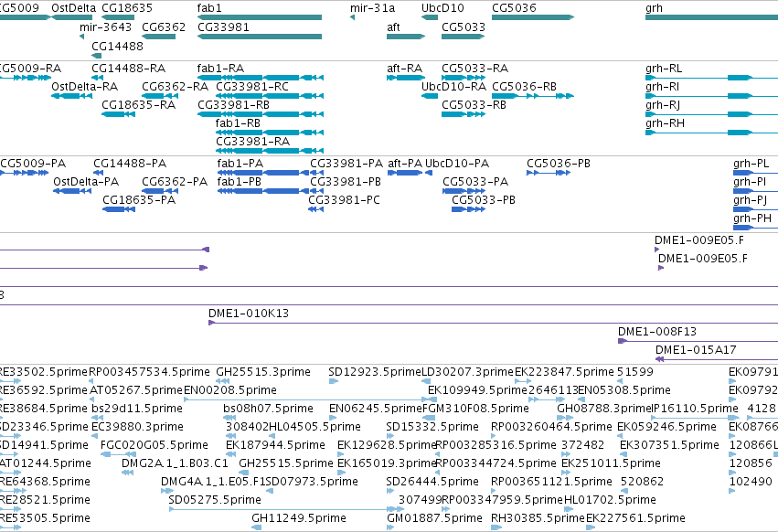
Task: Click the CG33981-PA protein feature
Action: click(316, 173)
